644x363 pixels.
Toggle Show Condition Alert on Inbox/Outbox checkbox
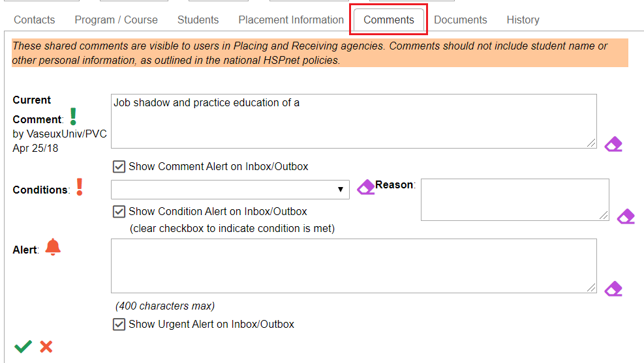click(119, 212)
